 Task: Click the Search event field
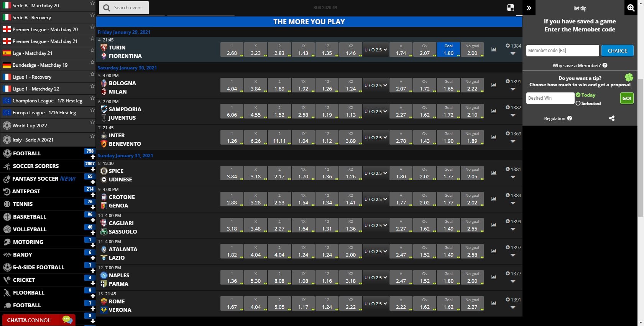point(124,8)
